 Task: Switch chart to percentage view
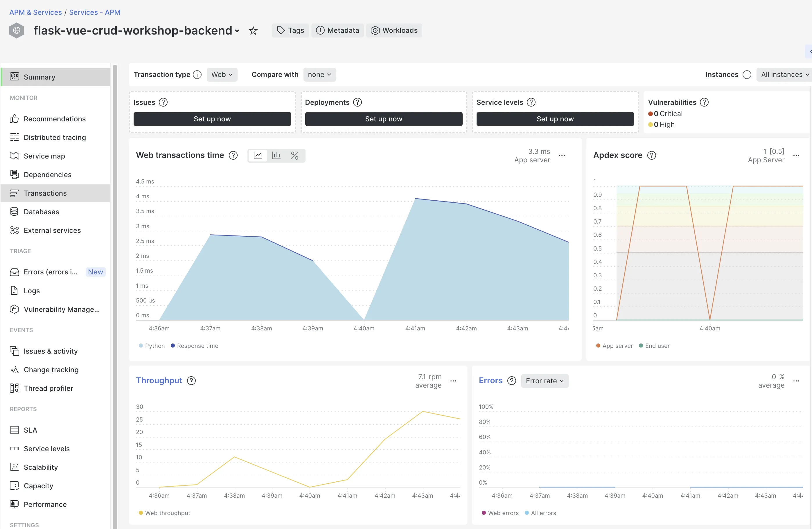tap(295, 156)
